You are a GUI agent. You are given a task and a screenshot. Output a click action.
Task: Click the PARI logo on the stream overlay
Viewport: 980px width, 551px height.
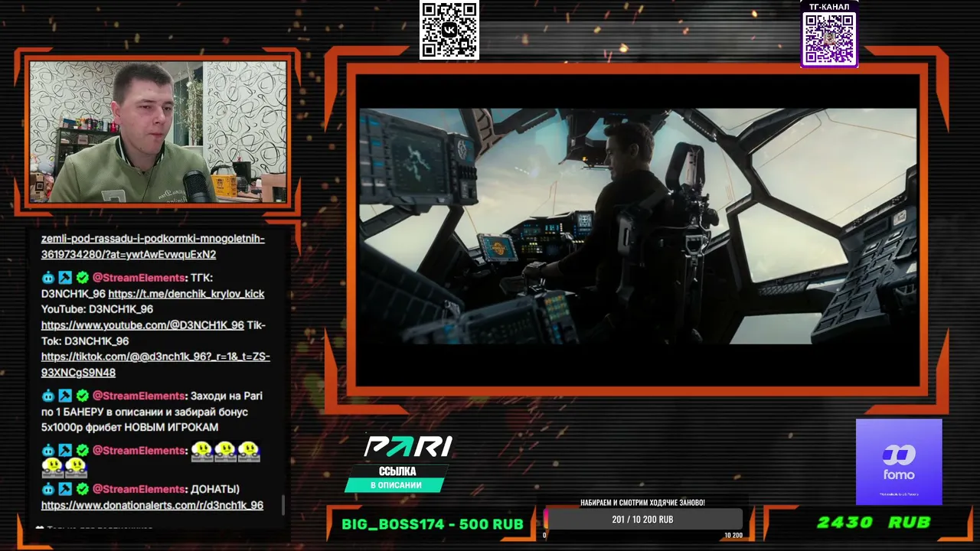[x=408, y=446]
